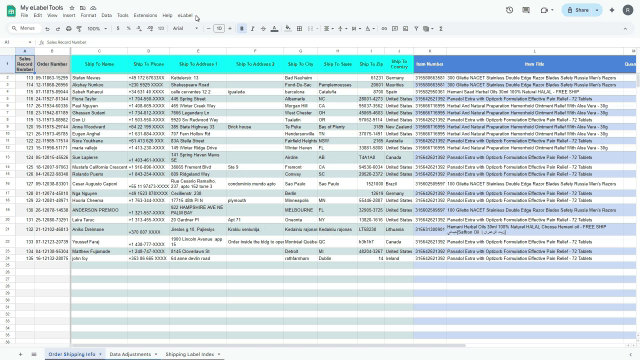The width and height of the screenshot is (640, 360).
Task: Click the font size field
Action: pyautogui.click(x=219, y=29)
